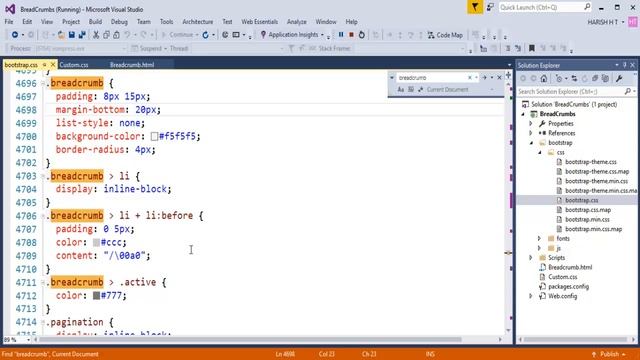
Task: Click the Home icon in Solution Explorer
Action: coord(544,78)
